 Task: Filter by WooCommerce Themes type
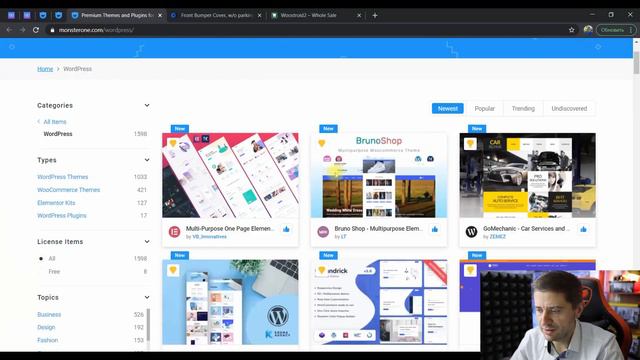pyautogui.click(x=69, y=190)
